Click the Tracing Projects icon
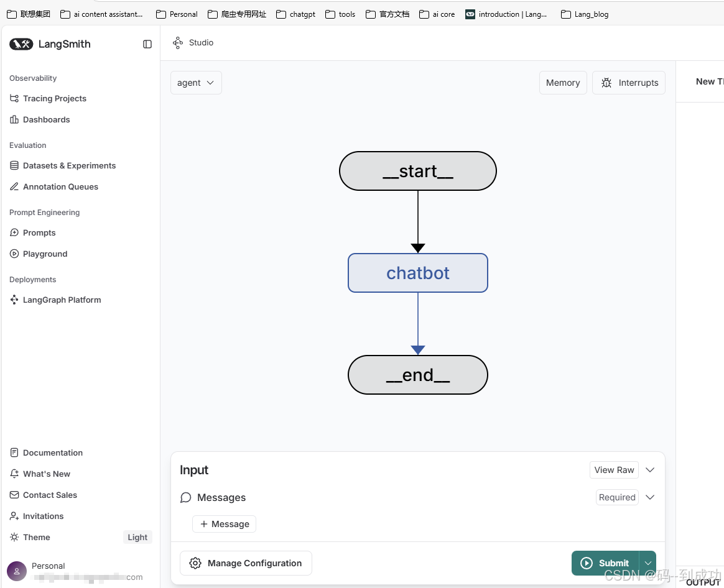724x588 pixels. point(14,98)
